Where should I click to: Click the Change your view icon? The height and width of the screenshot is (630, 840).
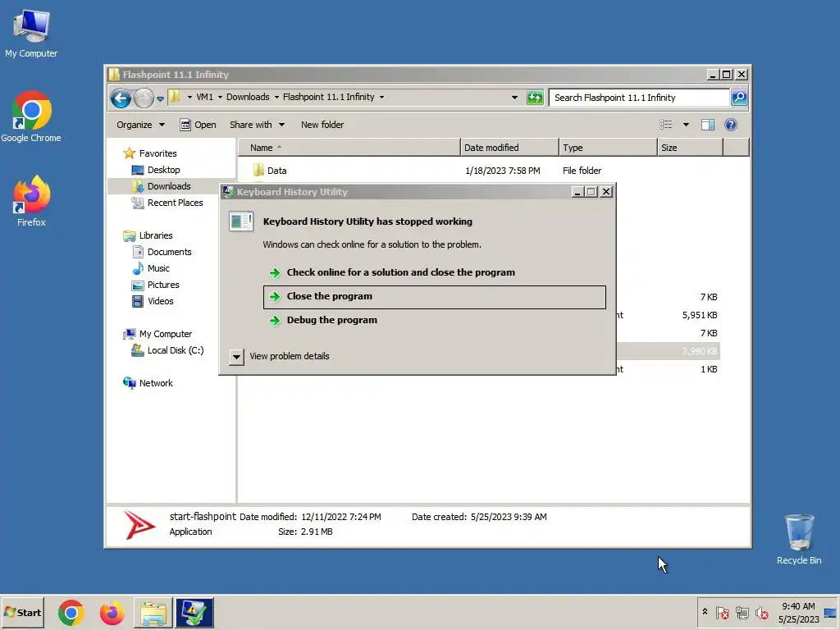pyautogui.click(x=666, y=125)
